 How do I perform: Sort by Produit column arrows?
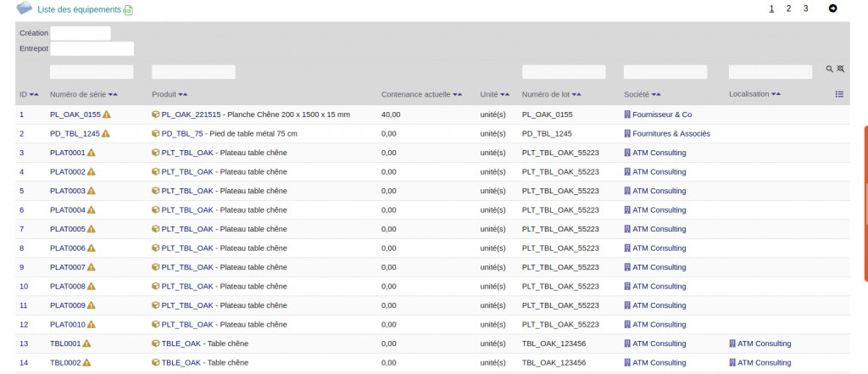(183, 94)
